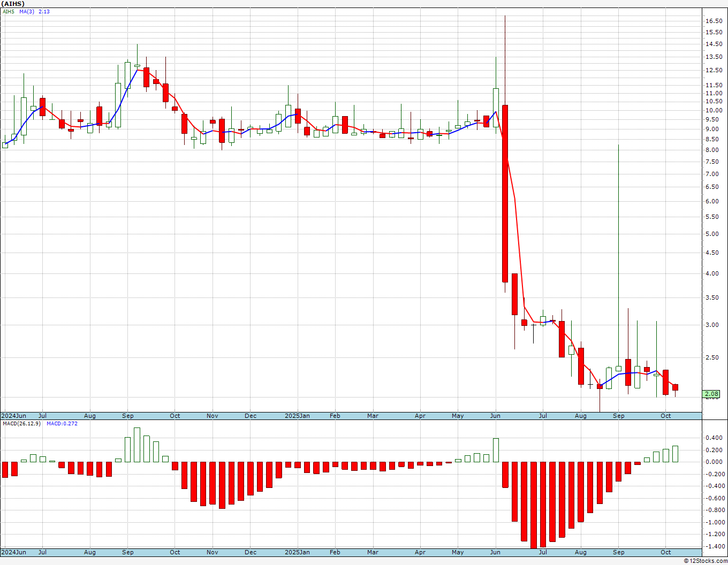Click the MACD:0.272 value label
Screen dimensions: 728x565
click(x=62, y=424)
